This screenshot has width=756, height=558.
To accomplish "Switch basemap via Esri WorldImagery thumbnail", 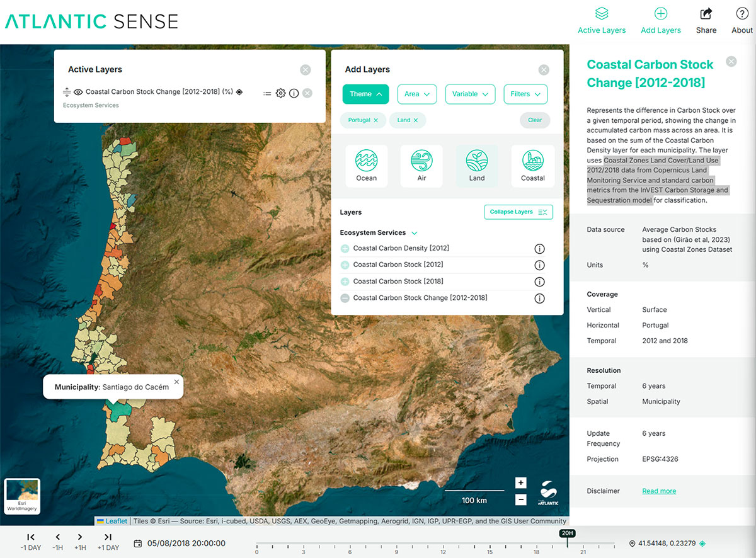I will coord(22,497).
